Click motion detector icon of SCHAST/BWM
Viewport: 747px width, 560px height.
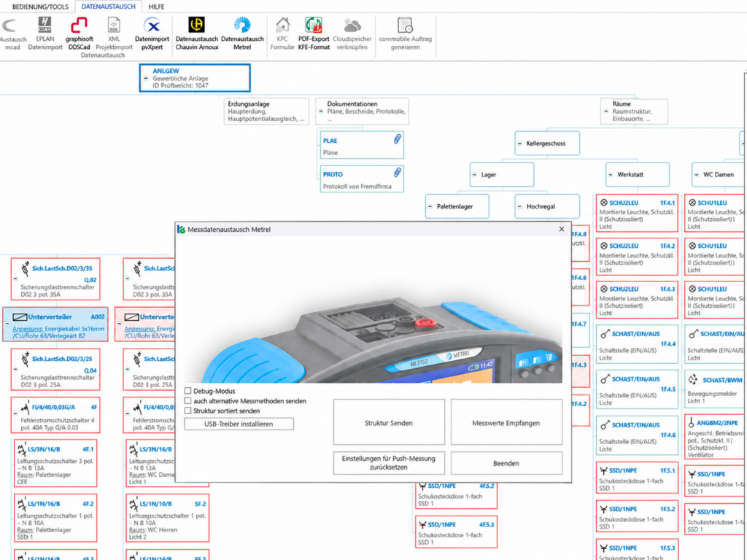point(693,379)
